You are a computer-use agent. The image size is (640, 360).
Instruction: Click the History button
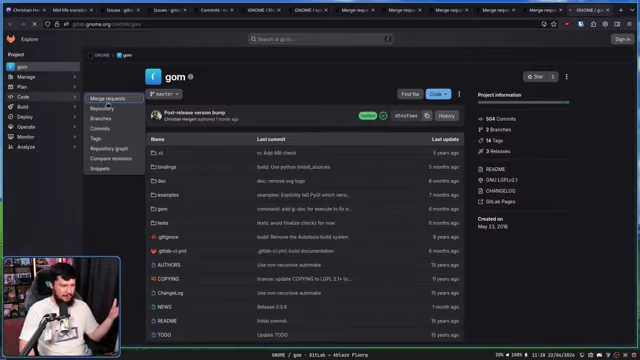pos(447,116)
